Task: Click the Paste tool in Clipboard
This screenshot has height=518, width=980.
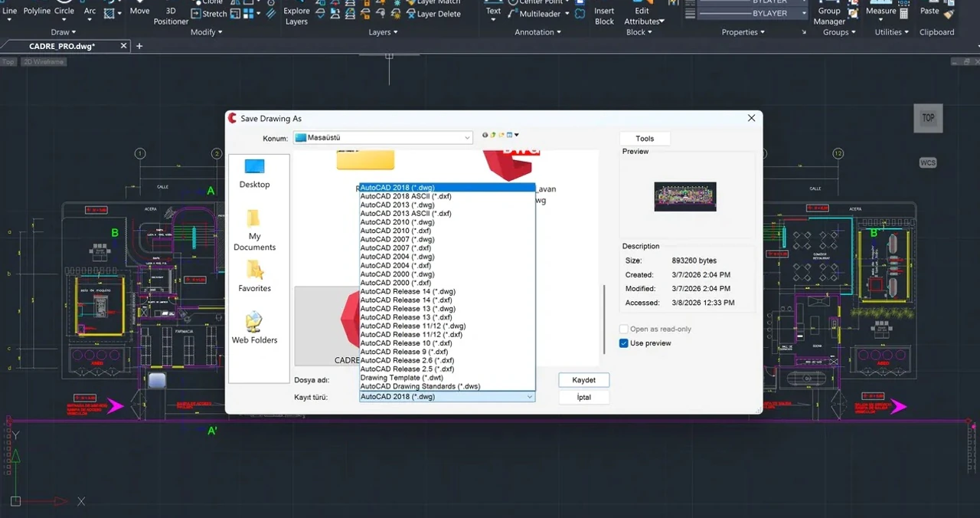Action: point(929,8)
